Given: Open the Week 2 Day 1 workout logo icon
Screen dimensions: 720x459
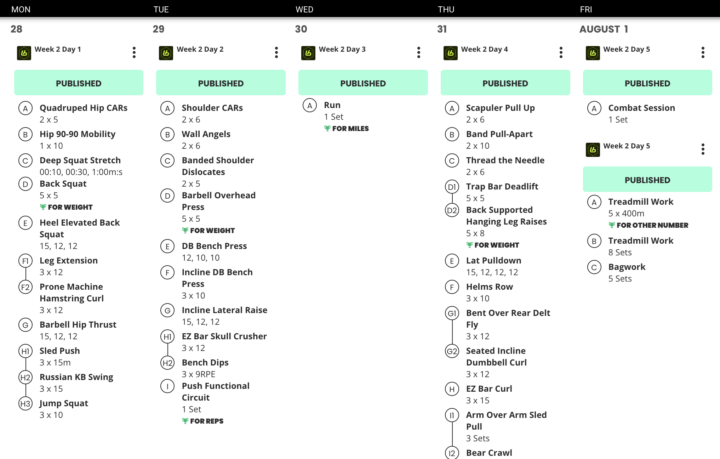Looking at the screenshot, I should pyautogui.click(x=23, y=50).
